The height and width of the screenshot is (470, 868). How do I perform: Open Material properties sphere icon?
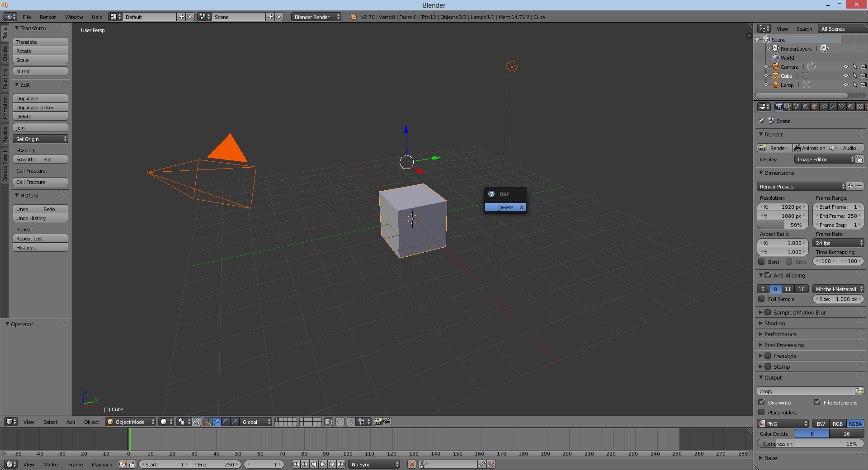(x=851, y=107)
